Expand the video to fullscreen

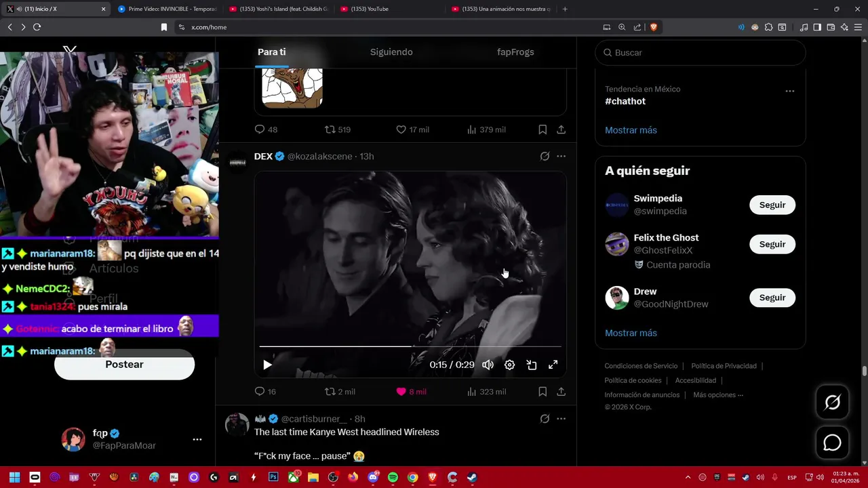coord(553,365)
